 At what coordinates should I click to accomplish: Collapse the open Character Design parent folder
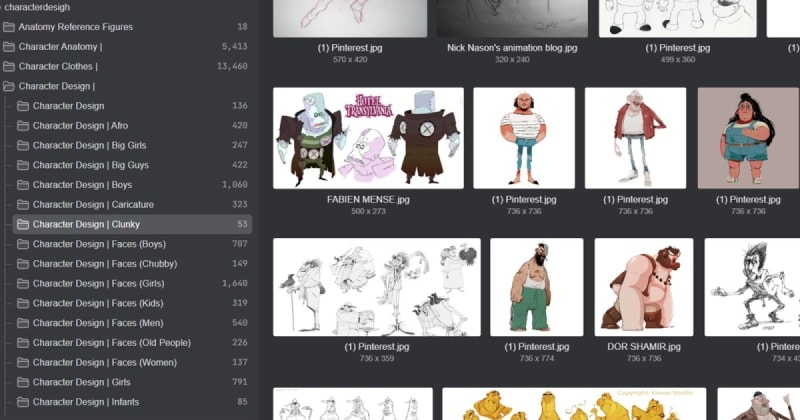click(x=9, y=87)
